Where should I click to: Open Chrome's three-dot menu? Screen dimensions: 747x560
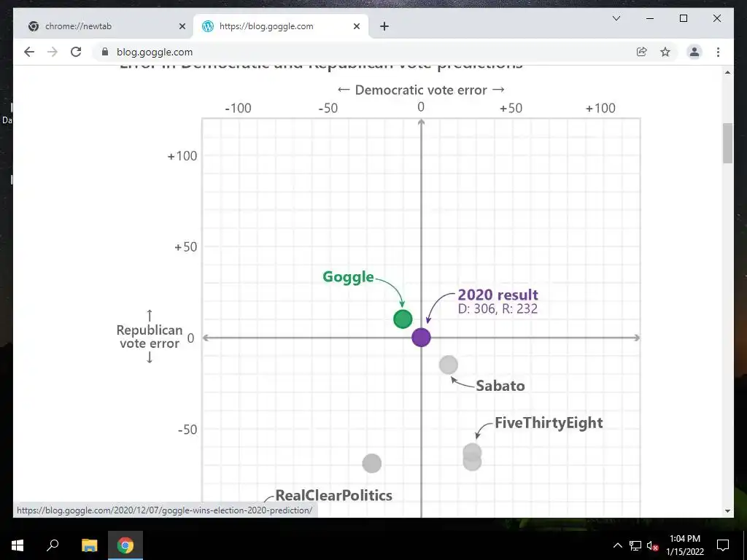pyautogui.click(x=718, y=52)
